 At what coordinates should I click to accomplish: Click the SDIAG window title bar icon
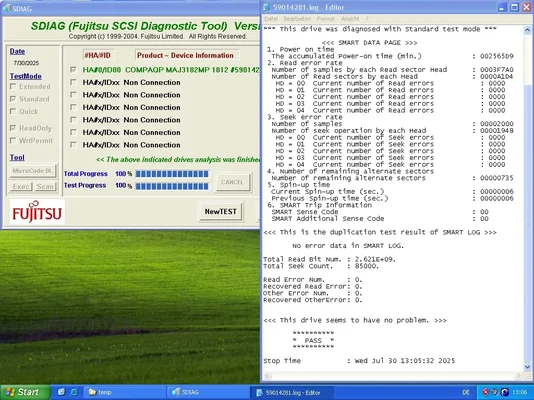point(6,9)
